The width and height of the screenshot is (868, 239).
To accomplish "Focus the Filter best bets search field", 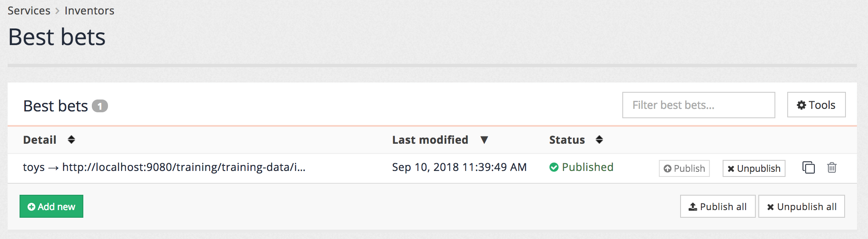I will pyautogui.click(x=698, y=105).
